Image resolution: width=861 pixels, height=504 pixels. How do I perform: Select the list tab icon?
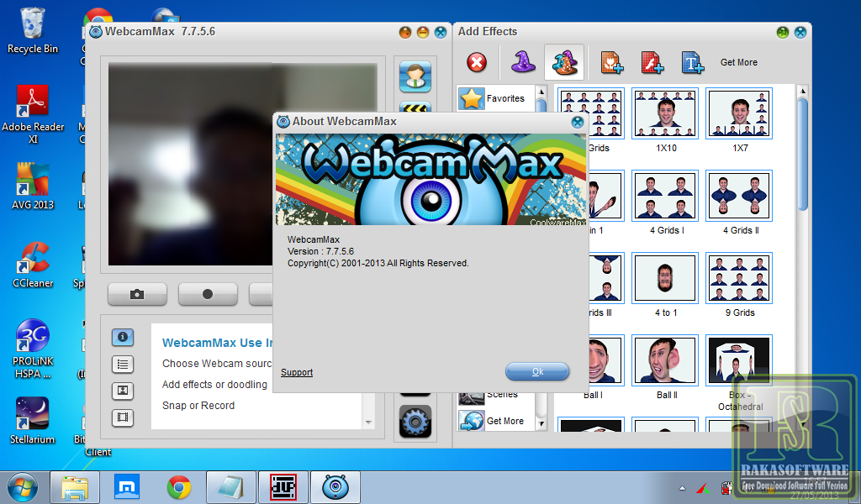click(x=123, y=365)
